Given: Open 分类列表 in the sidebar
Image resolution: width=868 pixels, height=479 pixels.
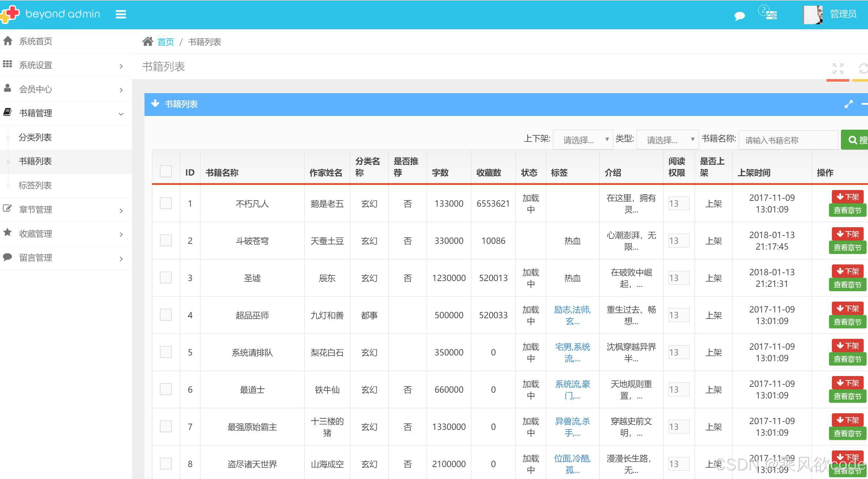Looking at the screenshot, I should pos(35,137).
